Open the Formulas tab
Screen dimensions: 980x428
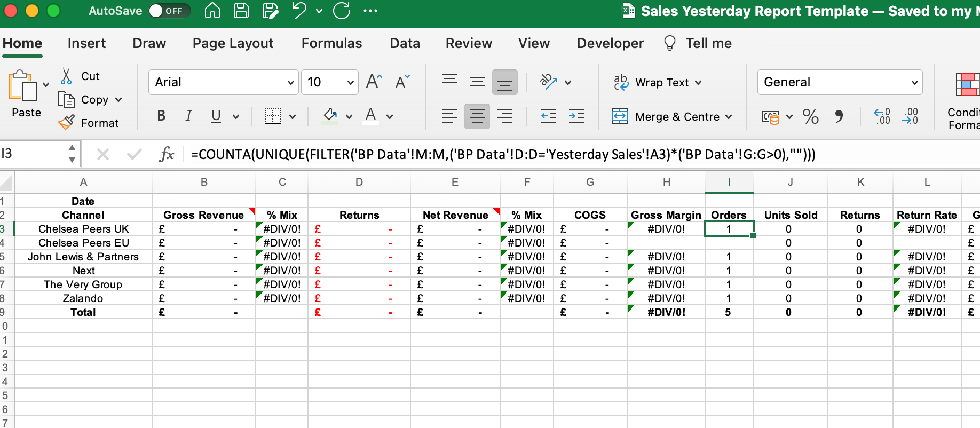tap(331, 43)
